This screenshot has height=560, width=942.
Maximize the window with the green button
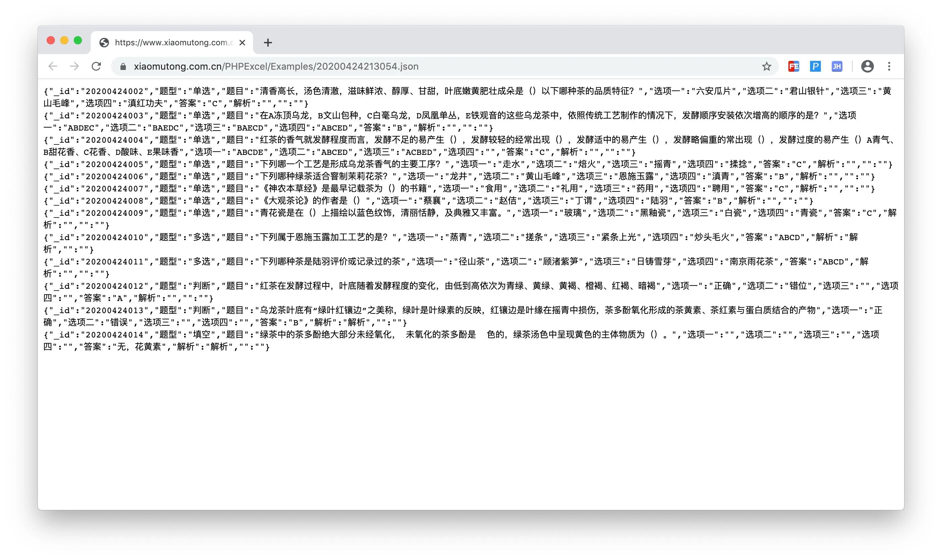78,40
